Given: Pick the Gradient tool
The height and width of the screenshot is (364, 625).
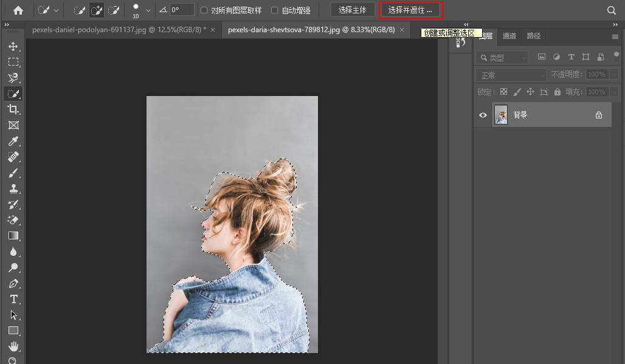Looking at the screenshot, I should coord(13,236).
